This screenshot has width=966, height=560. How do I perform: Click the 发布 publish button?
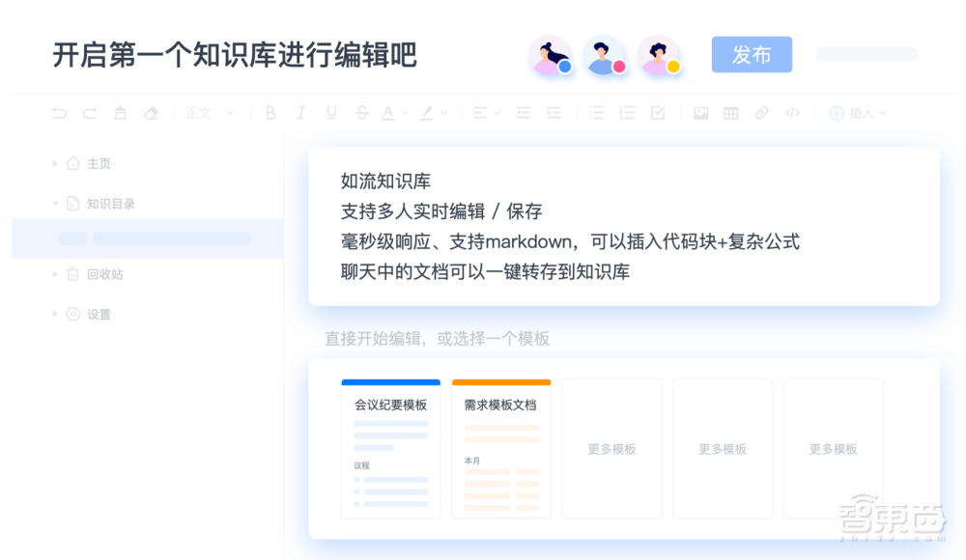coord(752,55)
